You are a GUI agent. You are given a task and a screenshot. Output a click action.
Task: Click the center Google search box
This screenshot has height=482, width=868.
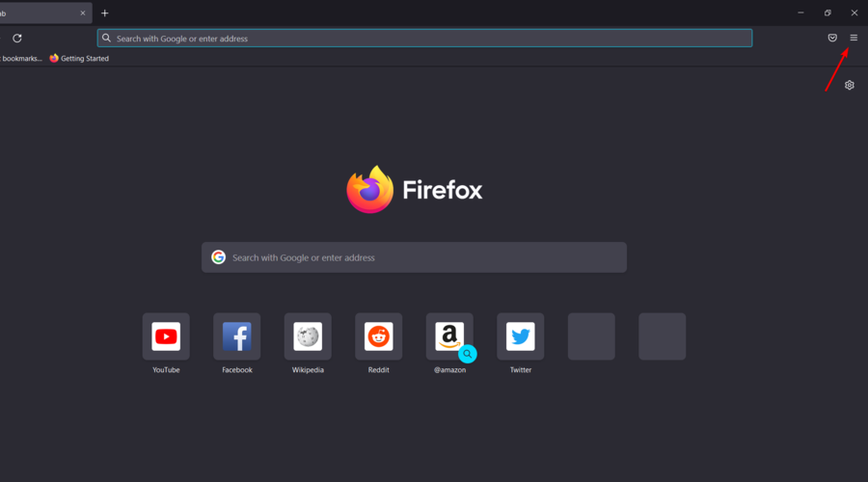tap(414, 257)
